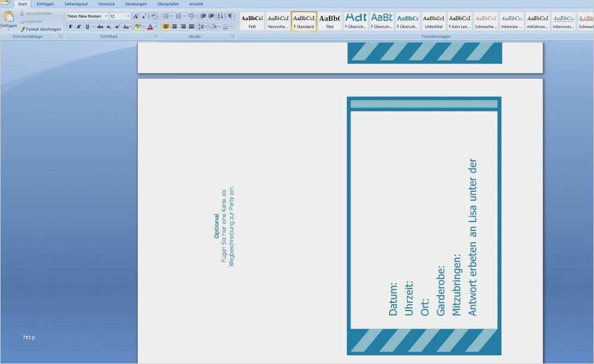Click the Einfügen paste icon

(8, 17)
